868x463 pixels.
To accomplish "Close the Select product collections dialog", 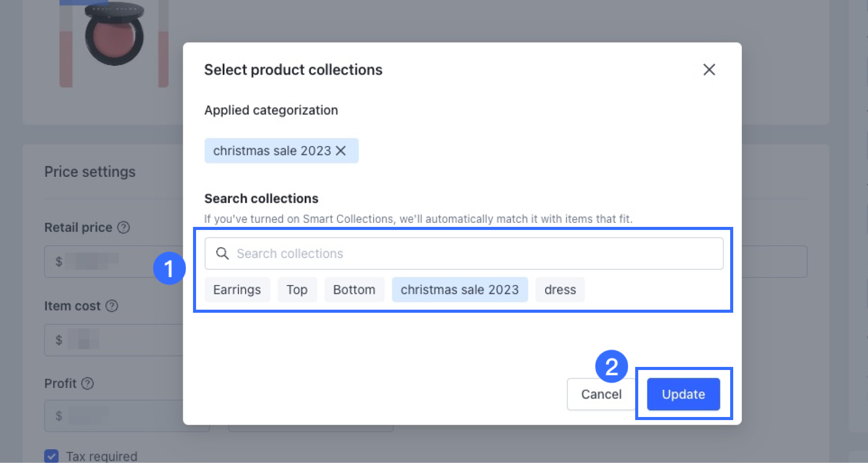I will click(709, 70).
